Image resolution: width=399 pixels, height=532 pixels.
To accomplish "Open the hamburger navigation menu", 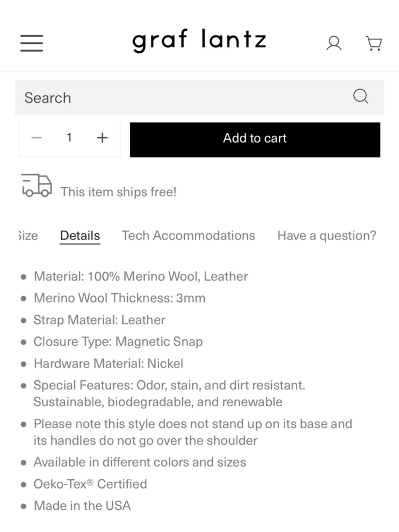I will (32, 43).
